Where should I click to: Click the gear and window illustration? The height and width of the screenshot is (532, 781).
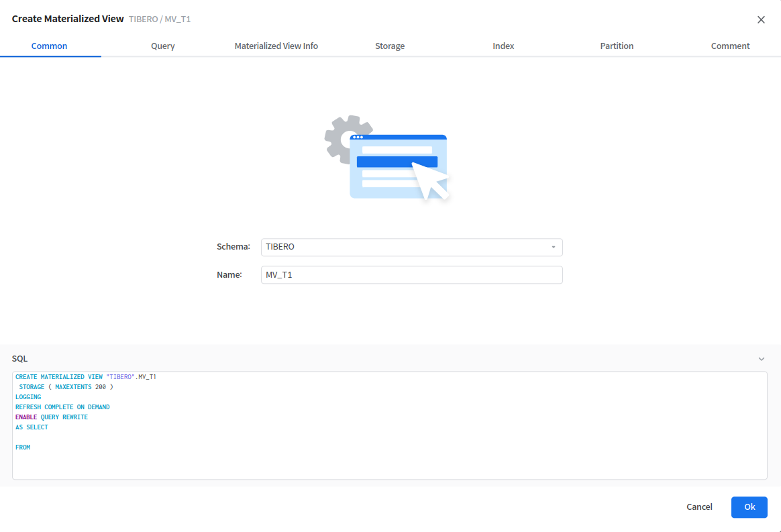point(387,158)
